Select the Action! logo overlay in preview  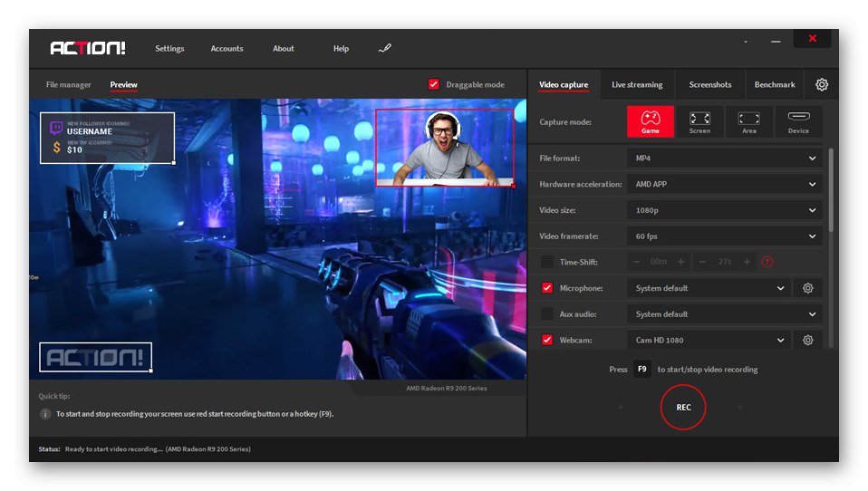click(x=95, y=357)
